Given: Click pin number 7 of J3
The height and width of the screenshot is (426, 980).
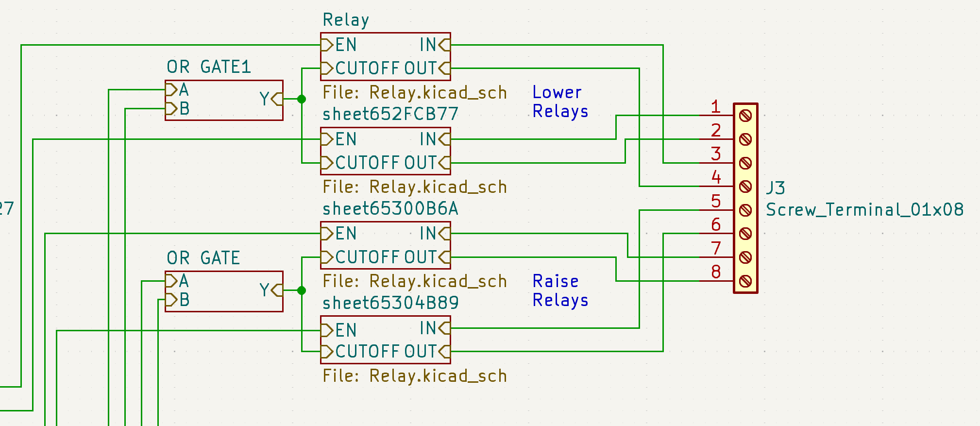Looking at the screenshot, I should click(x=716, y=248).
